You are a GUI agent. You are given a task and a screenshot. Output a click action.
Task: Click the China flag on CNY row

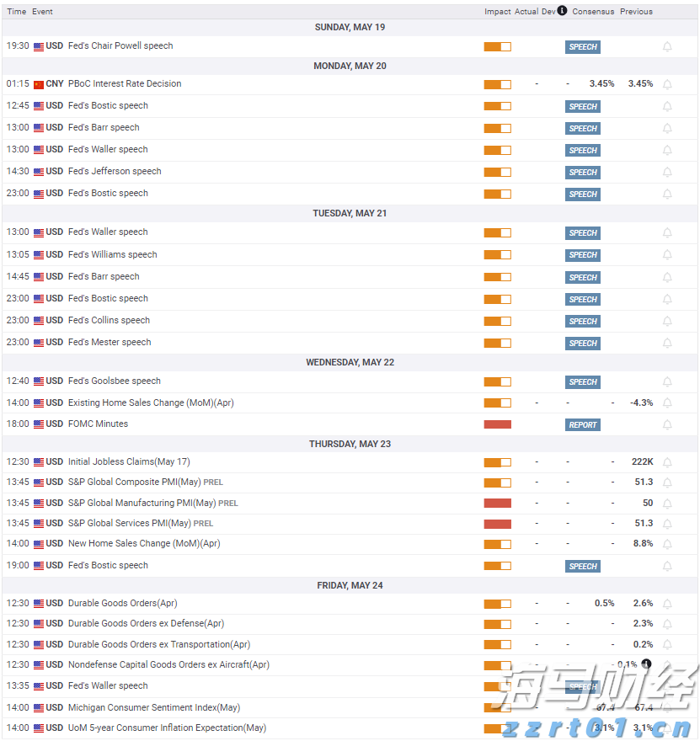(39, 84)
